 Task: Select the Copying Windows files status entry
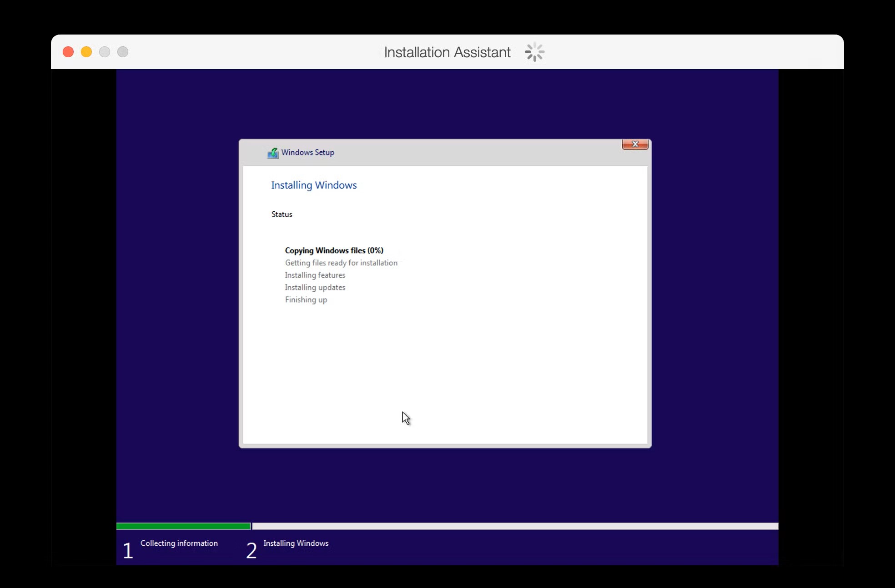point(334,250)
